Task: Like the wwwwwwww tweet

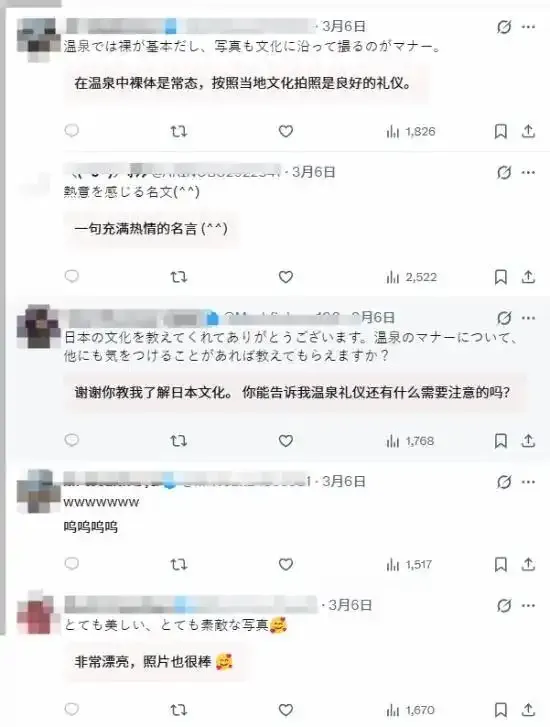Action: pyautogui.click(x=286, y=564)
